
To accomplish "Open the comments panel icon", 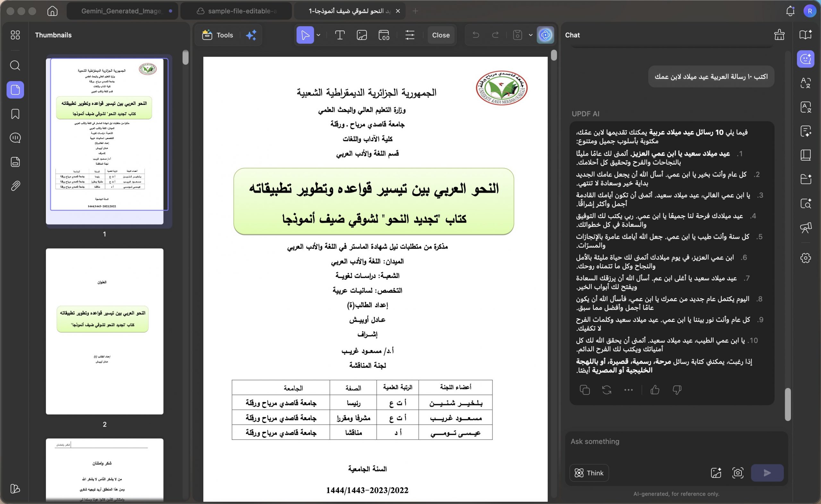I will [x=15, y=138].
